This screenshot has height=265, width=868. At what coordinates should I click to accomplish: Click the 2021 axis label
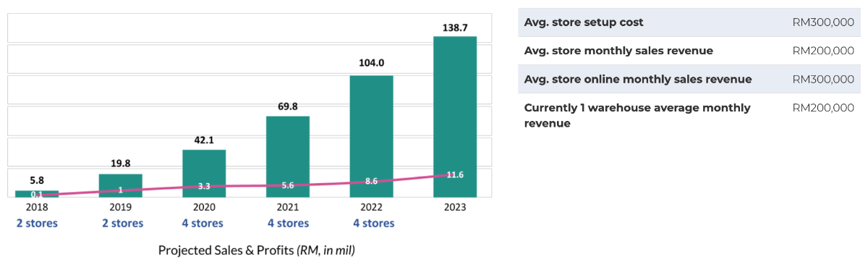click(288, 207)
